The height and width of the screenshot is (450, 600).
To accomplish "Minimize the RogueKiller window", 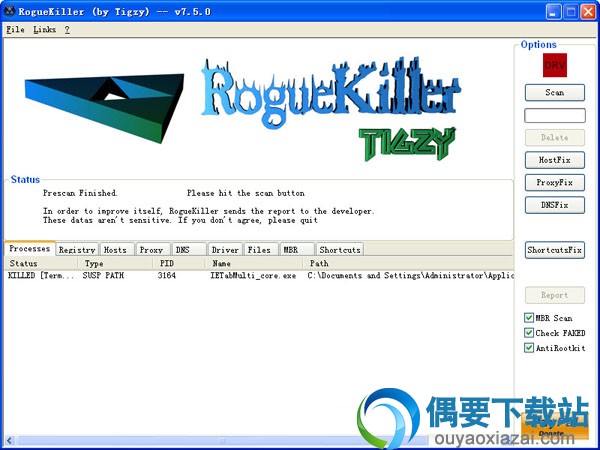I will [x=553, y=12].
